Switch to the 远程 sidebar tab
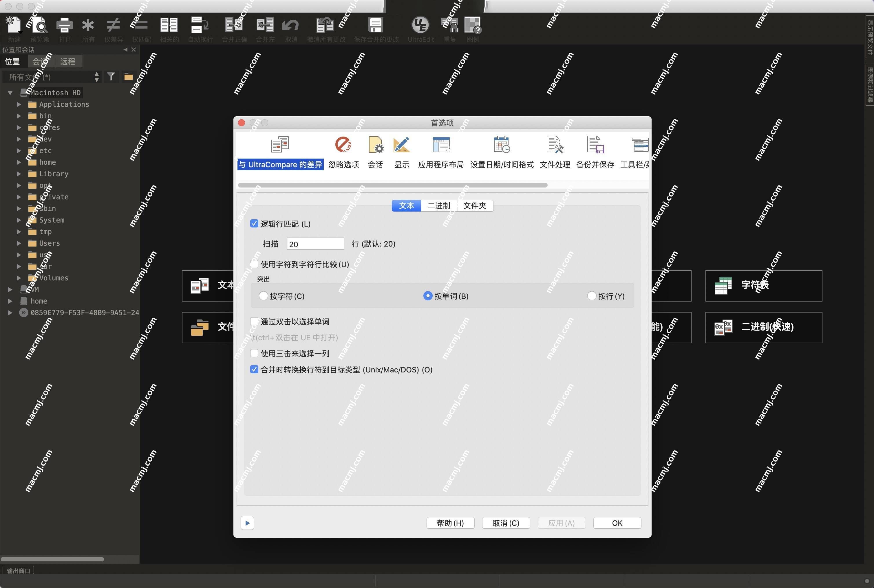The height and width of the screenshot is (588, 874). [68, 62]
